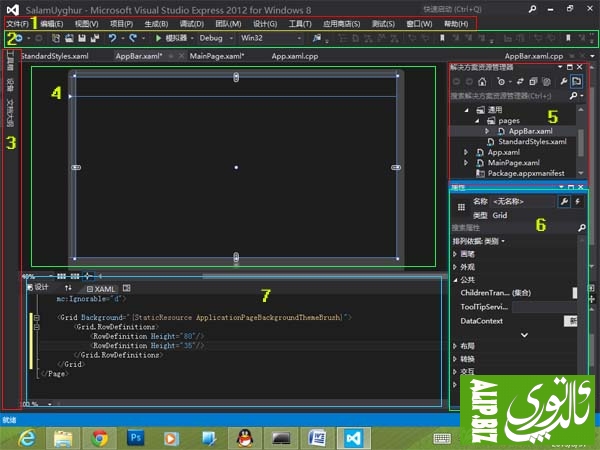Click the Pending Changes filter clock icon

pyautogui.click(x=501, y=82)
